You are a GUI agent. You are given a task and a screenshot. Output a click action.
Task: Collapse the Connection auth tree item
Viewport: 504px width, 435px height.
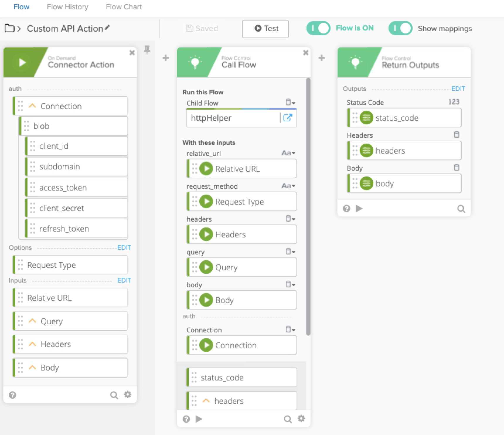(x=32, y=106)
